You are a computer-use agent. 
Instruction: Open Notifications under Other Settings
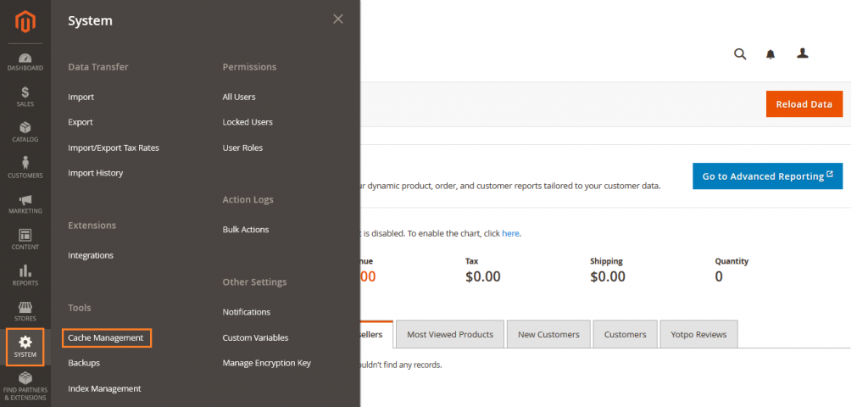point(247,312)
